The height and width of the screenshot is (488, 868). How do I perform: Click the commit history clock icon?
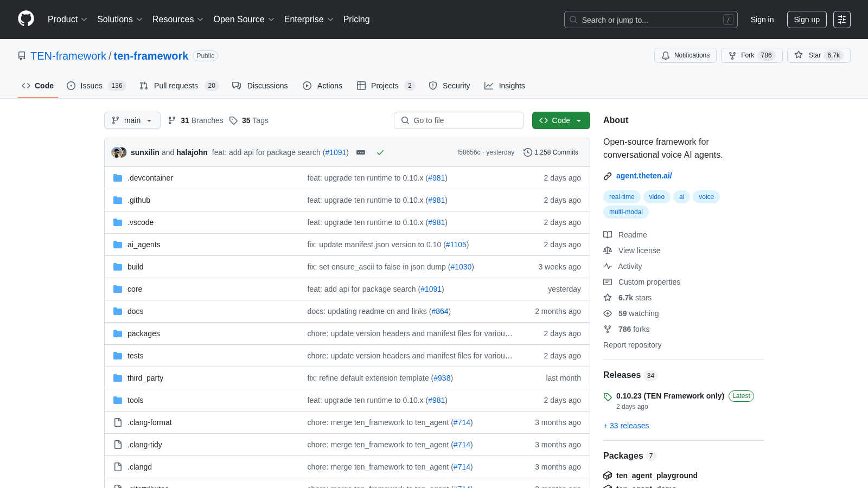[x=527, y=152]
